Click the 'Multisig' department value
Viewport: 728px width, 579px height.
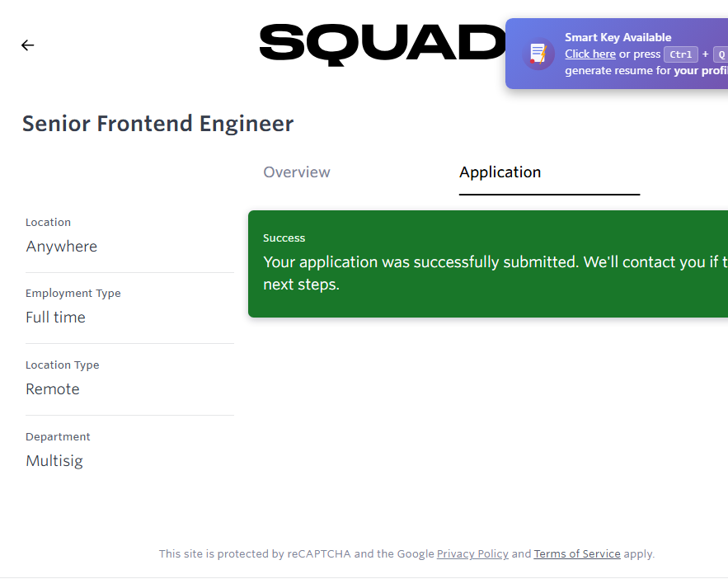pyautogui.click(x=54, y=461)
